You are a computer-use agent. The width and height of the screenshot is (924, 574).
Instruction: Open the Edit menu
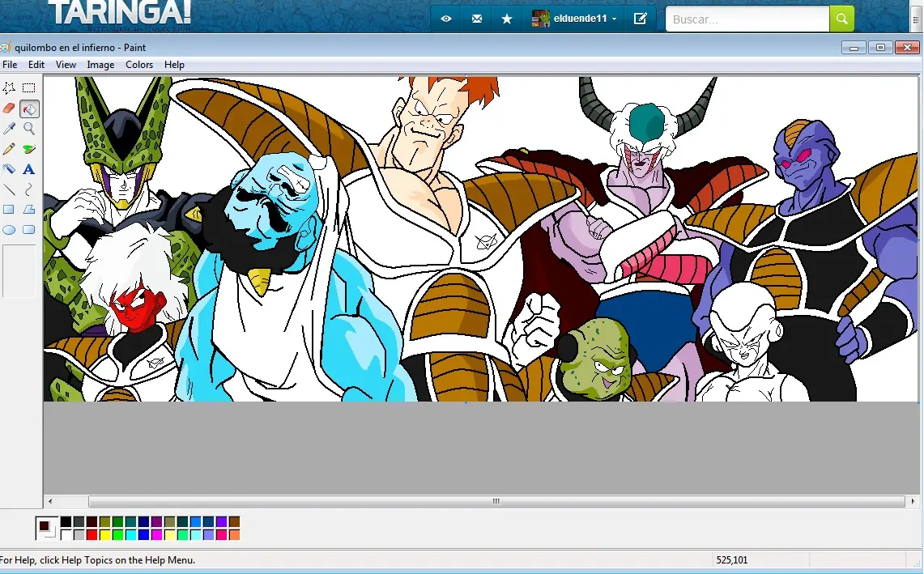pos(36,65)
